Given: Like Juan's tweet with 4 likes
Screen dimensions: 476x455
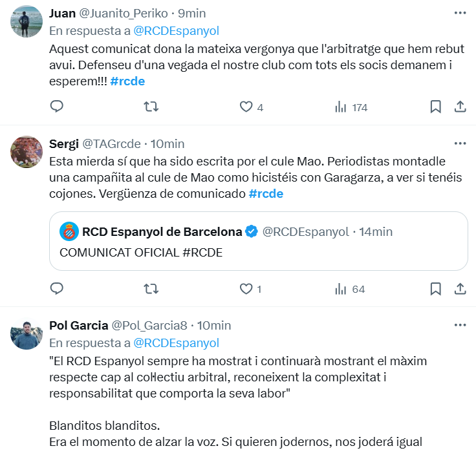Looking at the screenshot, I should pyautogui.click(x=246, y=107).
